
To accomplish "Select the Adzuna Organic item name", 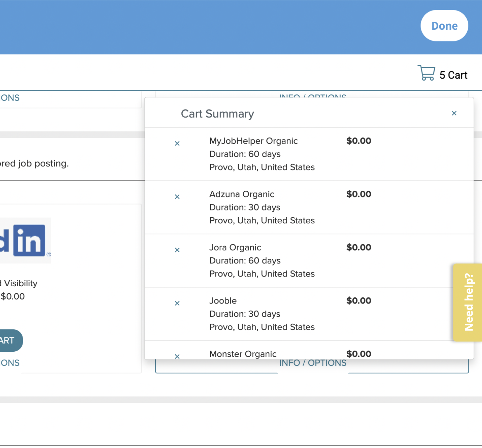I will click(242, 194).
